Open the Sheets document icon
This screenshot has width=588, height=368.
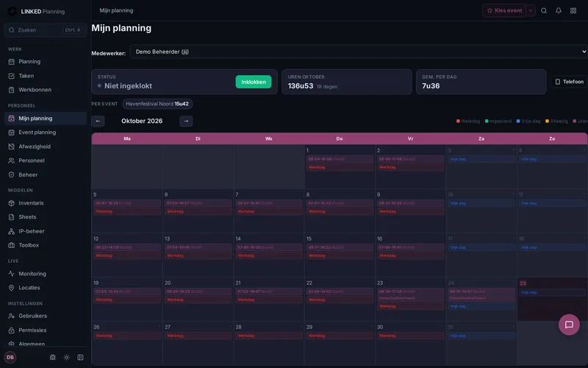click(12, 217)
